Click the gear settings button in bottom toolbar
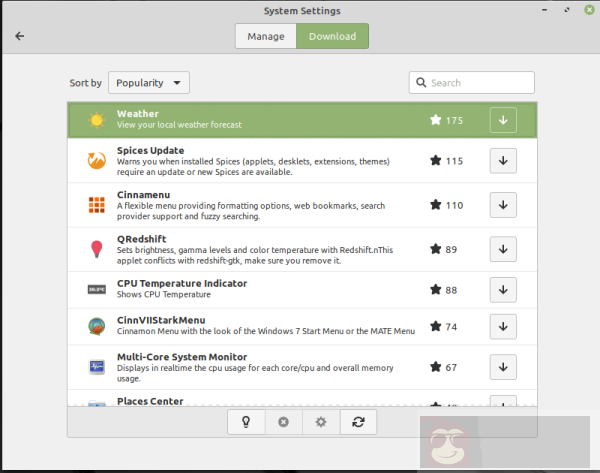The height and width of the screenshot is (473, 600). click(x=321, y=422)
